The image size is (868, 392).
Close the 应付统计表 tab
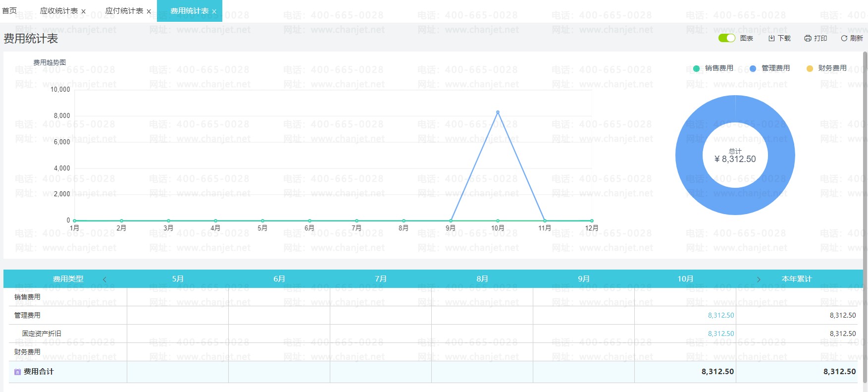(149, 11)
